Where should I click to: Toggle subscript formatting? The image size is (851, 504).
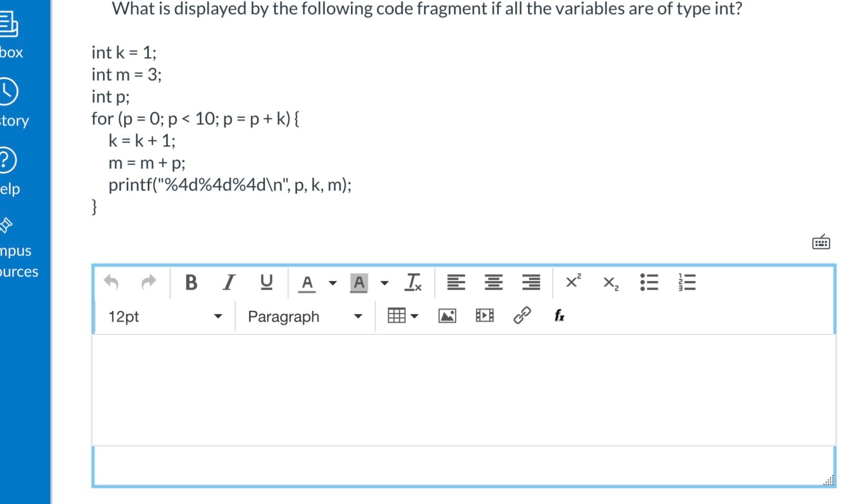[x=610, y=283]
